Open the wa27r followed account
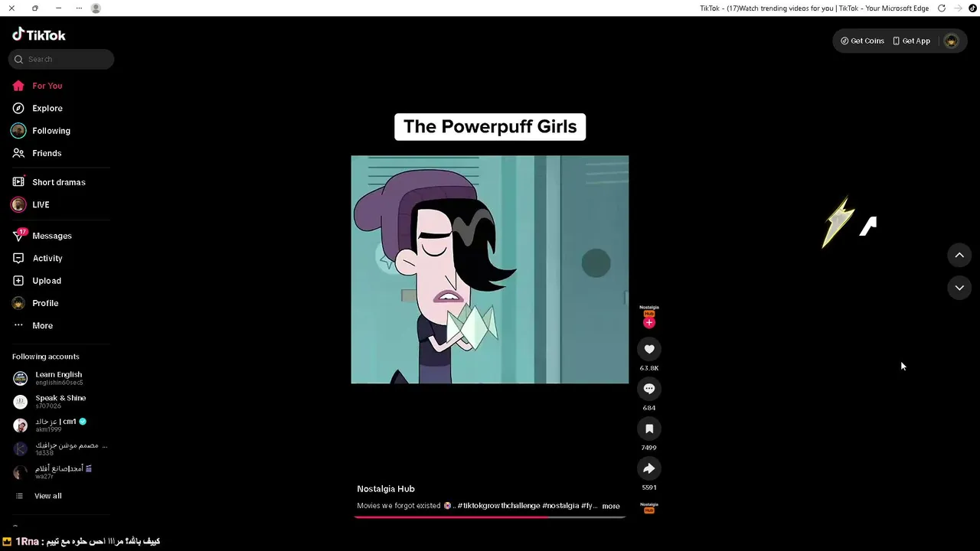The height and width of the screenshot is (551, 980). (x=54, y=472)
